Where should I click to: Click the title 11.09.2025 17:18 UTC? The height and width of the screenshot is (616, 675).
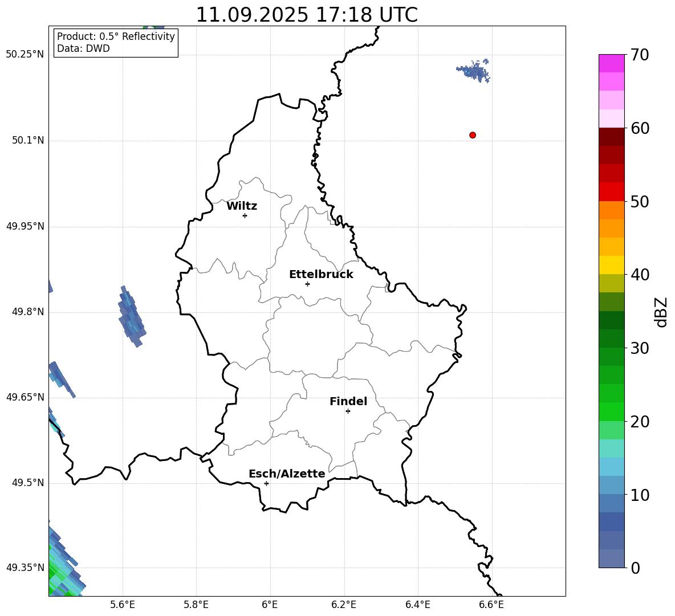(307, 15)
